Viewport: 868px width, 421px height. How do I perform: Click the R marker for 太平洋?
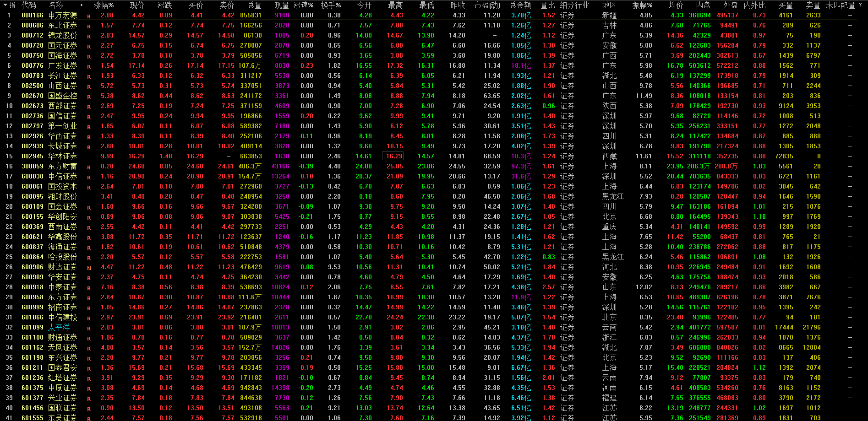[89, 328]
